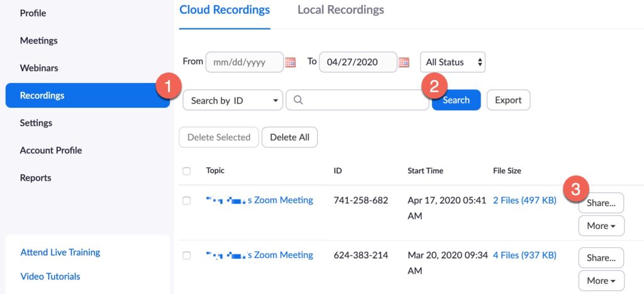Expand the Search by ID dropdown

pyautogui.click(x=233, y=100)
